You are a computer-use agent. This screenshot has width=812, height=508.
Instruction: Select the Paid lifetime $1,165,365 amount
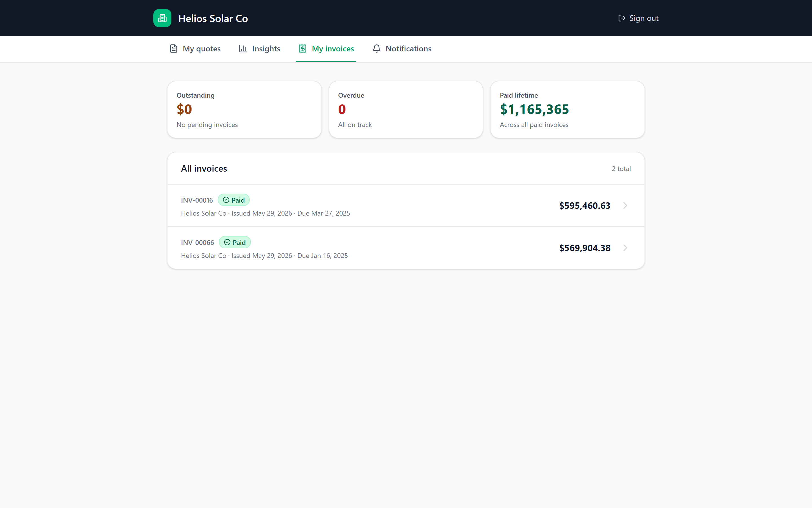click(534, 109)
